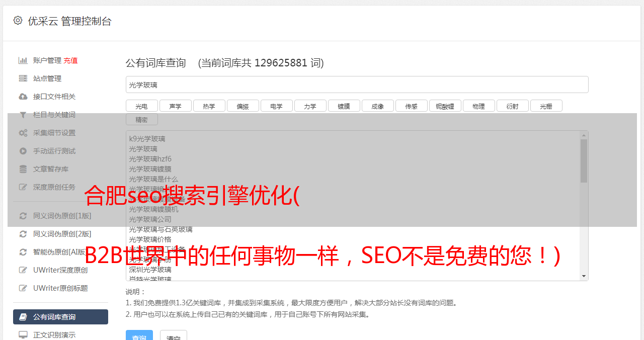Image resolution: width=644 pixels, height=340 pixels.
Task: Click the edit icon for 深度原创任务
Action: click(23, 187)
